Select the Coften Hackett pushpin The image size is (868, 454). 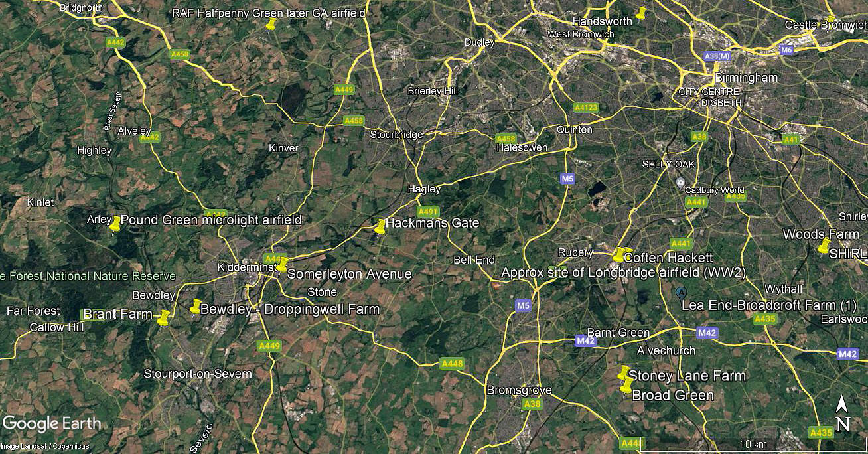620,255
